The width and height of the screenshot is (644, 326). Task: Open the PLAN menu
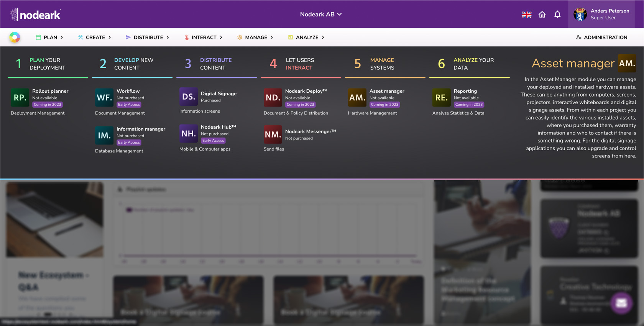(x=50, y=37)
